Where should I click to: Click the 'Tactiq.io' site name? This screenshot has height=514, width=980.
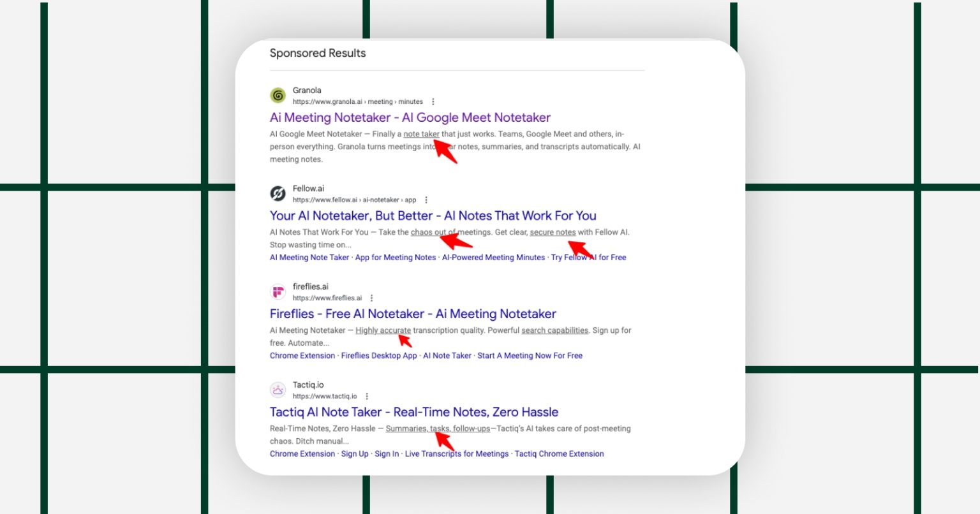[x=308, y=385]
